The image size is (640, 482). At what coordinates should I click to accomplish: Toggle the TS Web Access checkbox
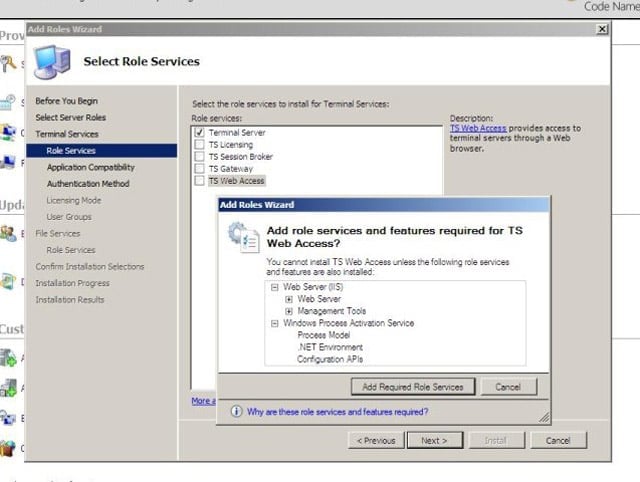[x=199, y=180]
